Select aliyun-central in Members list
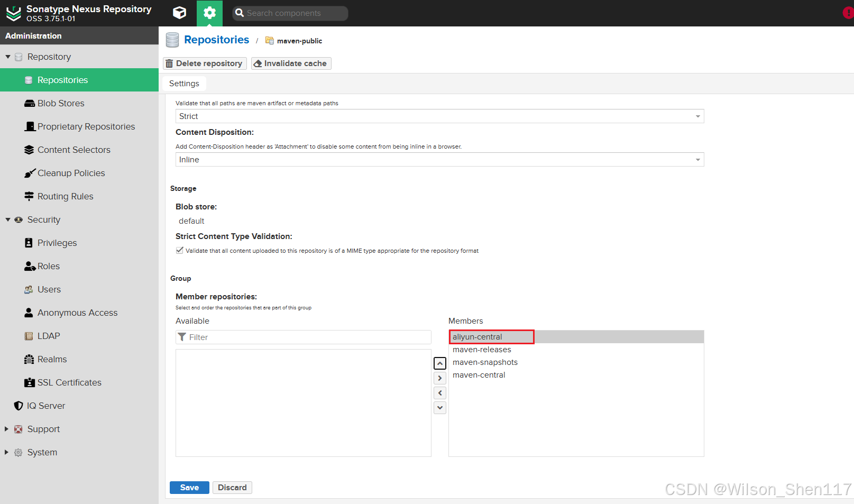 click(576, 337)
